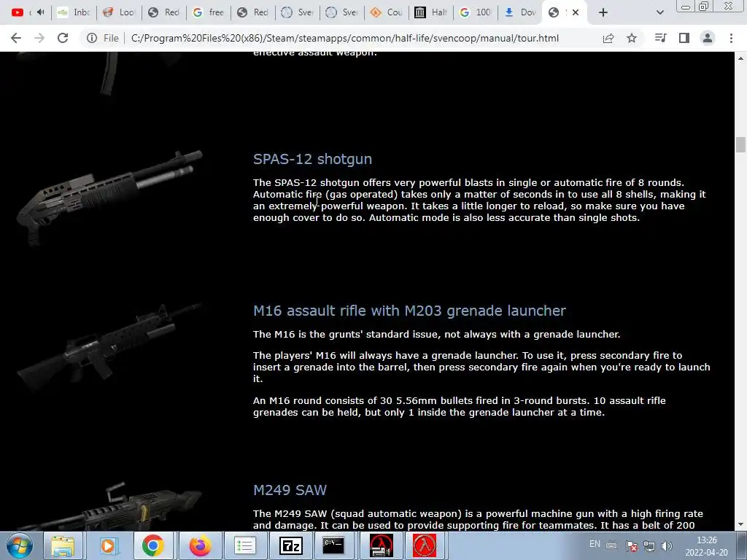
Task: Open Chrome from the taskbar
Action: (152, 545)
